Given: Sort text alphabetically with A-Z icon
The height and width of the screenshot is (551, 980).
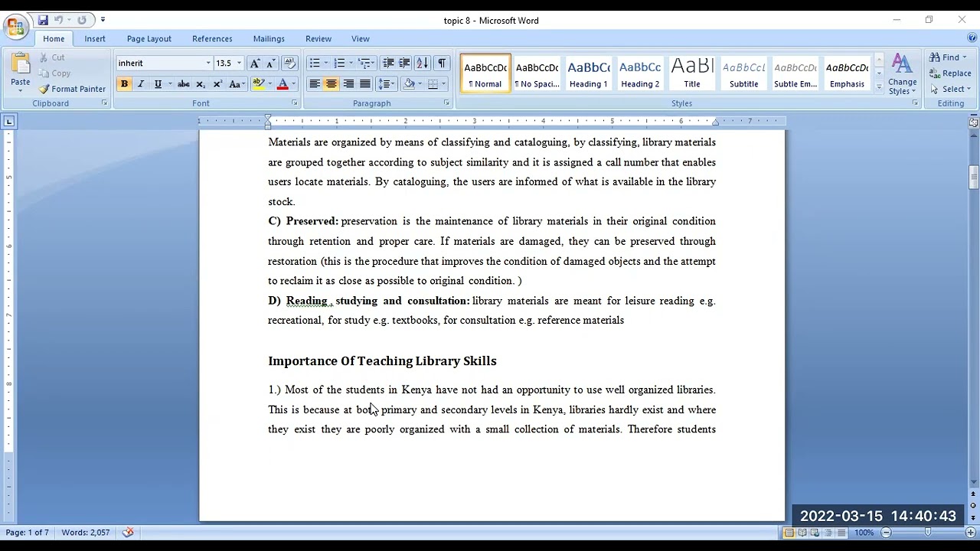Looking at the screenshot, I should (422, 64).
